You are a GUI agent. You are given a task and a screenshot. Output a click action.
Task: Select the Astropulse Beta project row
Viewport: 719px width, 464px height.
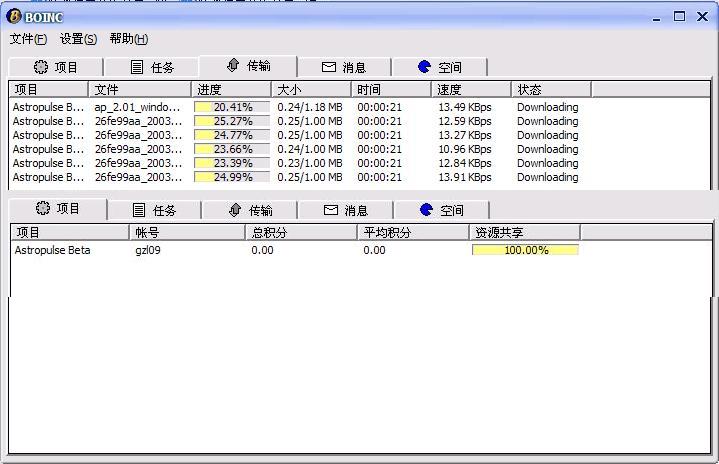coord(361,250)
